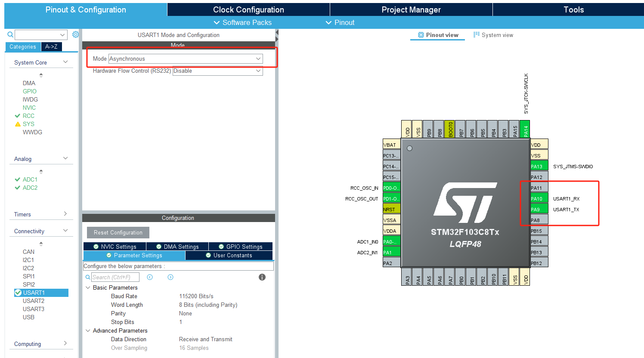Select the VSSA pin on chip
This screenshot has width=644, height=358.
pos(392,220)
